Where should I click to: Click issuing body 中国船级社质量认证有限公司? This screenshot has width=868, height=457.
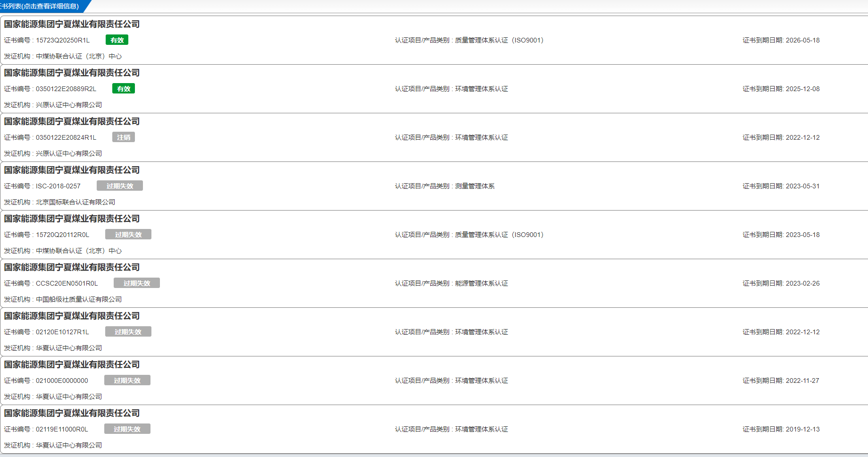pyautogui.click(x=79, y=299)
